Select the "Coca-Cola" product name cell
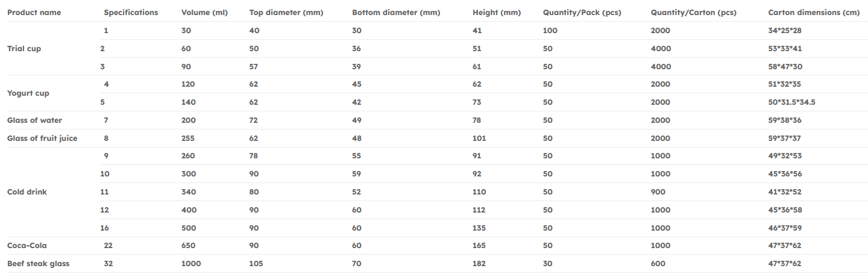The width and height of the screenshot is (868, 277). pyautogui.click(x=27, y=246)
